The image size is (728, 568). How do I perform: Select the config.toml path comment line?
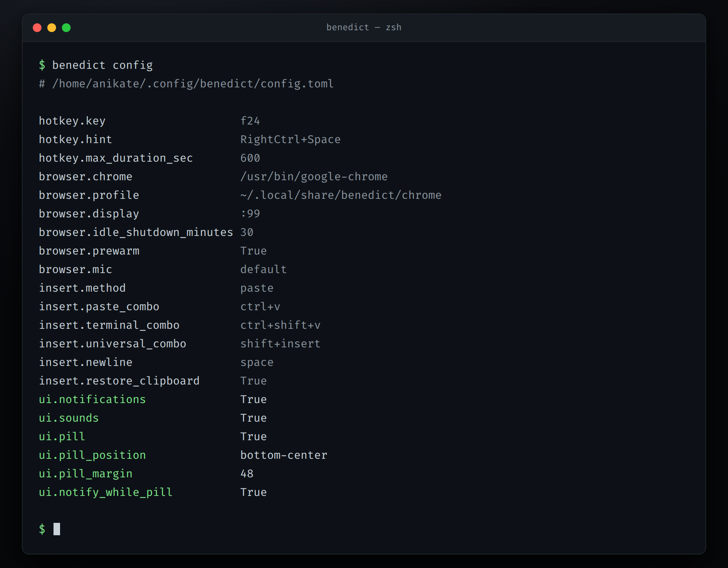186,84
